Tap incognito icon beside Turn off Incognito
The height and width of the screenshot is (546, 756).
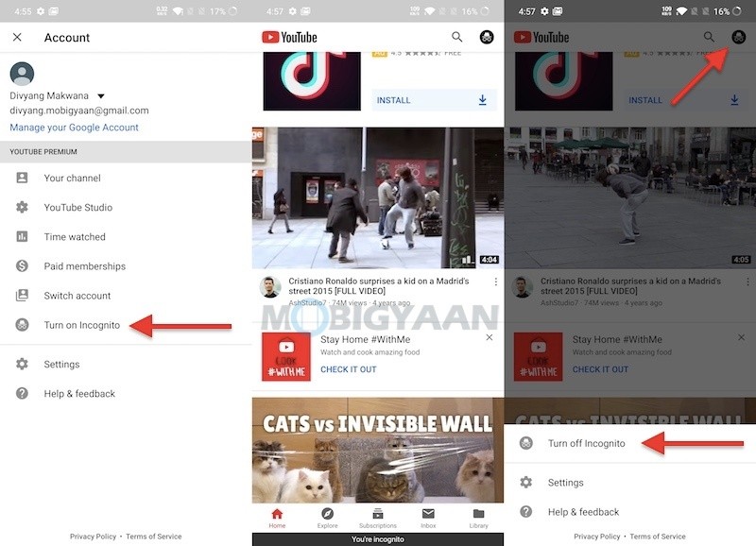tap(526, 443)
